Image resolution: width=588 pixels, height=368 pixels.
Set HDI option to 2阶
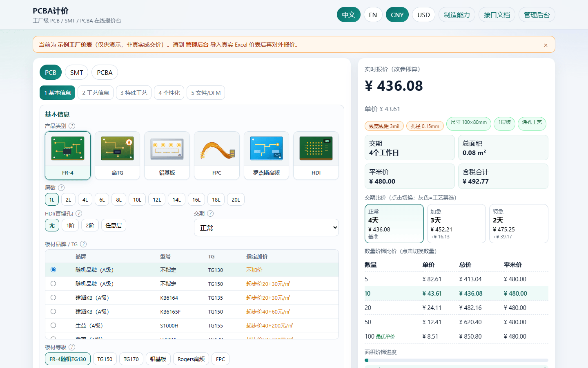[x=90, y=225]
